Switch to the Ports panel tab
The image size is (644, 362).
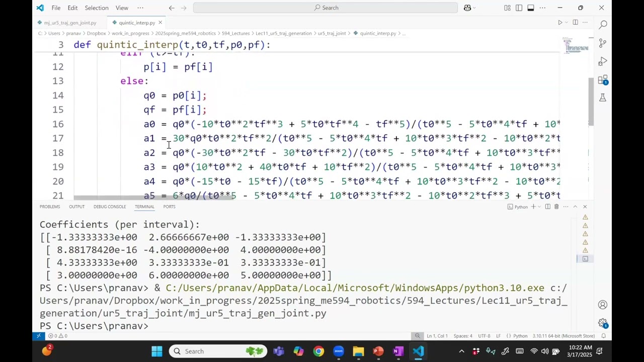tap(169, 207)
